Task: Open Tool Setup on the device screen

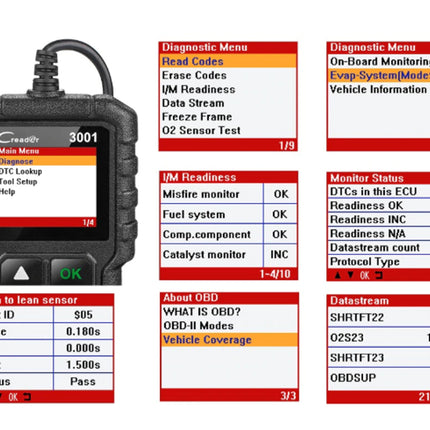Action: coord(18,182)
